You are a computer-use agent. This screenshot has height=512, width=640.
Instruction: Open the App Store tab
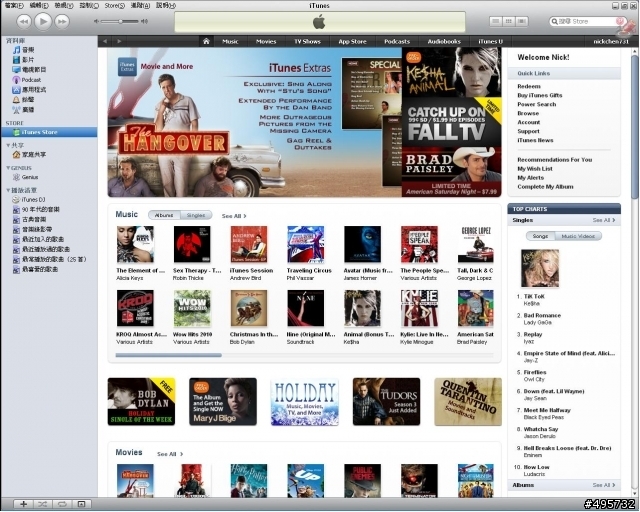352,41
